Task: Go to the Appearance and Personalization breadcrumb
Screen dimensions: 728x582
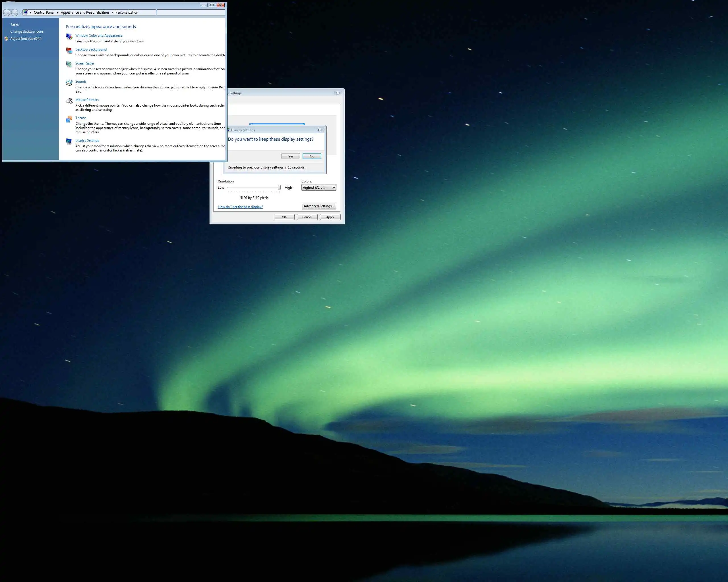Action: point(85,13)
